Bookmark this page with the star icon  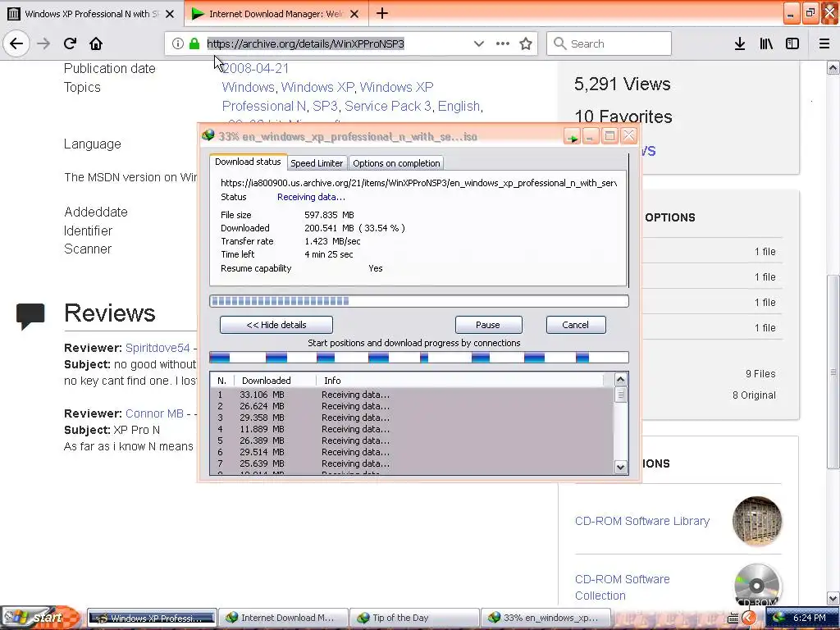point(526,43)
